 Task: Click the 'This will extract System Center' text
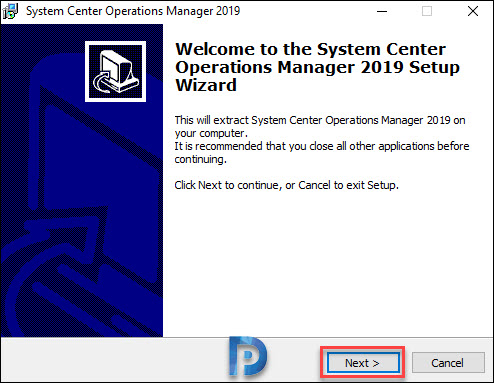(x=320, y=126)
